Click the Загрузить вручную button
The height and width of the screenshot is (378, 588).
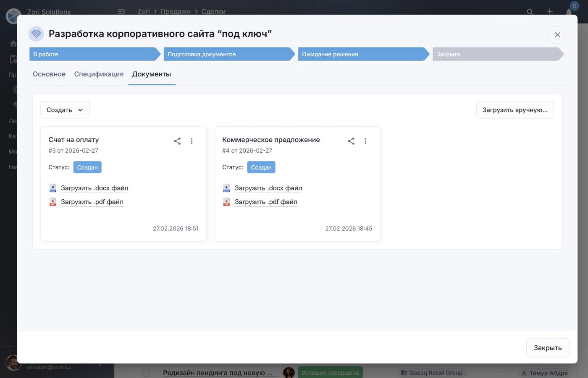click(515, 109)
